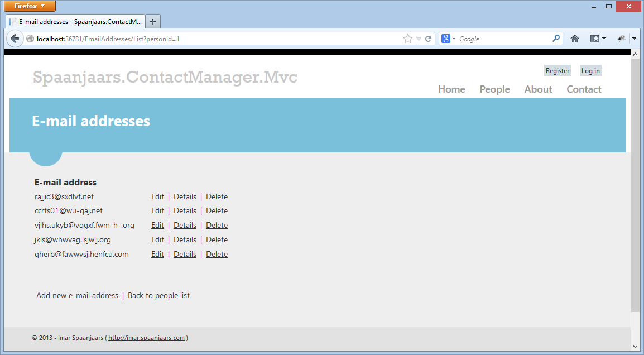Viewport: 644px width, 355px height.
Task: Bookmark this page with the star icon
Action: [408, 39]
